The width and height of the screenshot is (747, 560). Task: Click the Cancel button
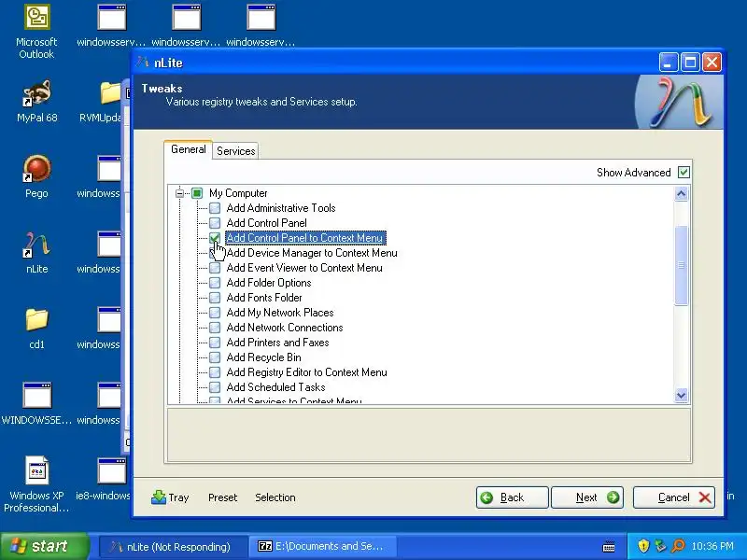pyautogui.click(x=673, y=497)
